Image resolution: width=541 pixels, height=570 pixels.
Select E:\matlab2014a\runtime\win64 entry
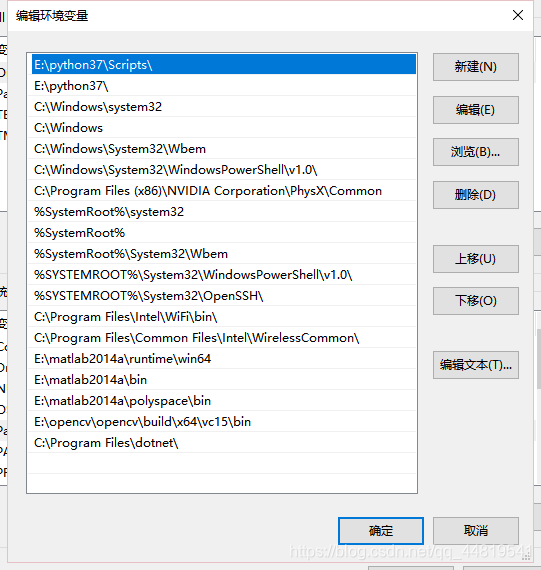pos(222,359)
